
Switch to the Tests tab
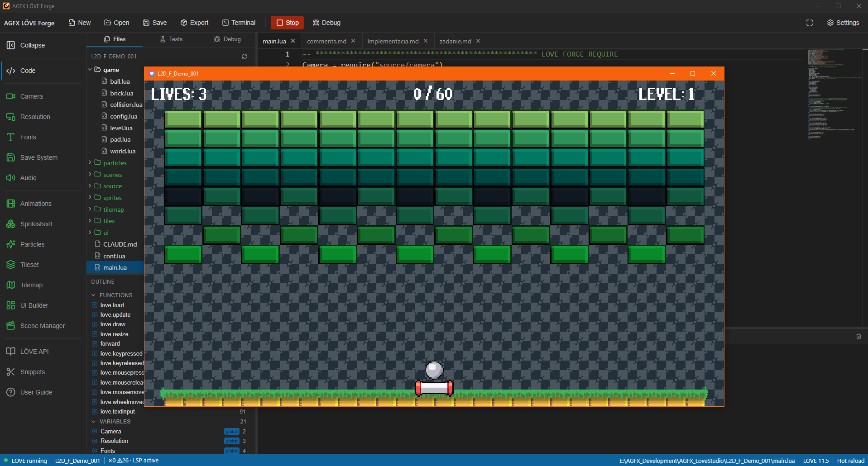pyautogui.click(x=171, y=39)
